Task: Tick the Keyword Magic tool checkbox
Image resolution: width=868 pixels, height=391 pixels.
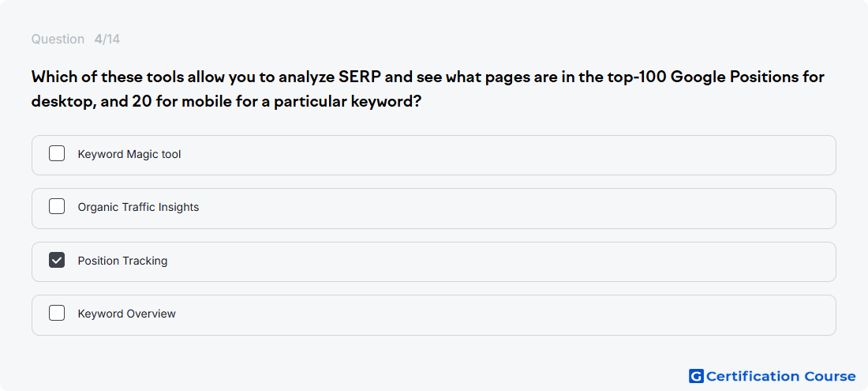Action: tap(57, 153)
